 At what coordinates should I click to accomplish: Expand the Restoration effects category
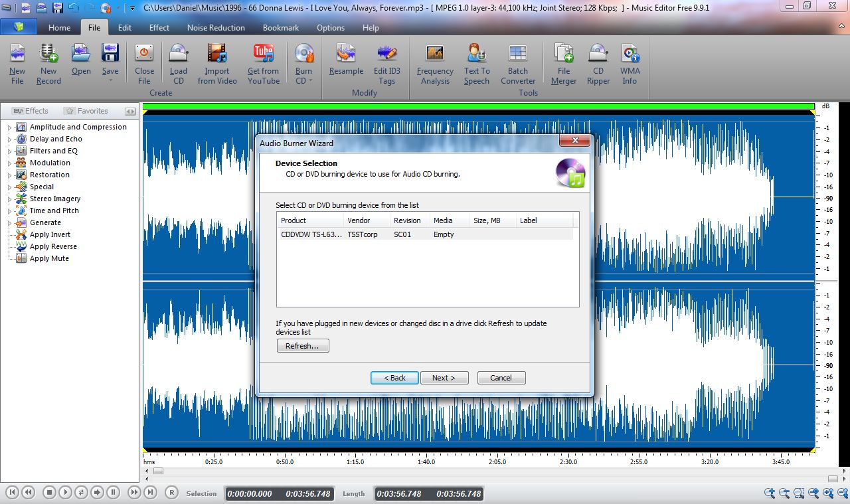click(9, 175)
